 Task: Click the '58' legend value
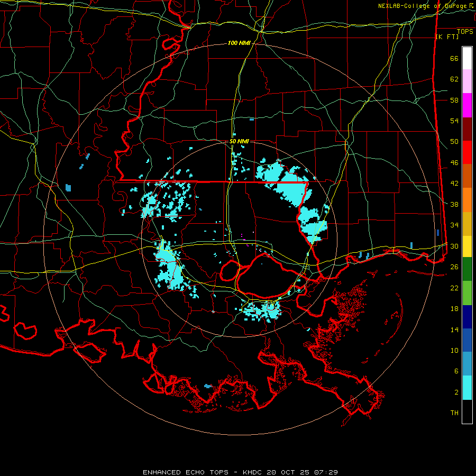(x=454, y=100)
